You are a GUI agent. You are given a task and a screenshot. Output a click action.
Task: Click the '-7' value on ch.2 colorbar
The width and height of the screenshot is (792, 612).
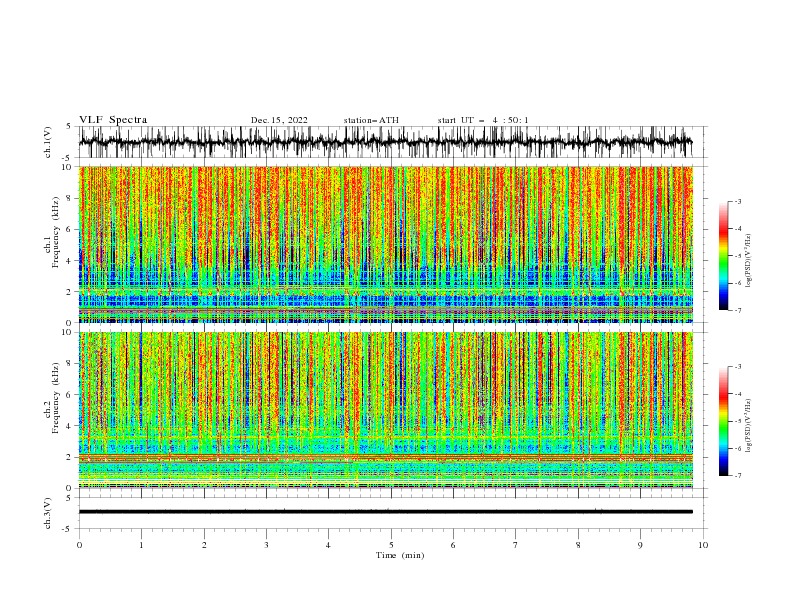737,476
